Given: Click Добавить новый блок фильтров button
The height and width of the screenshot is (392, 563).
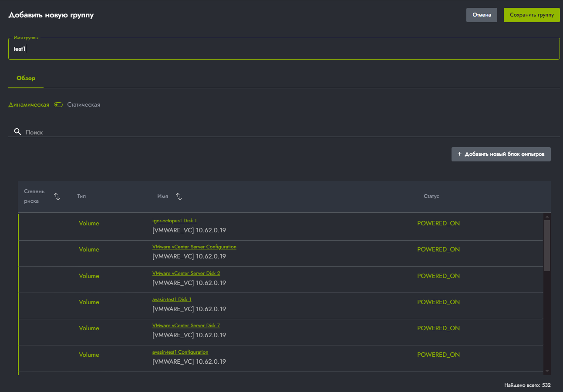Looking at the screenshot, I should [x=501, y=154].
